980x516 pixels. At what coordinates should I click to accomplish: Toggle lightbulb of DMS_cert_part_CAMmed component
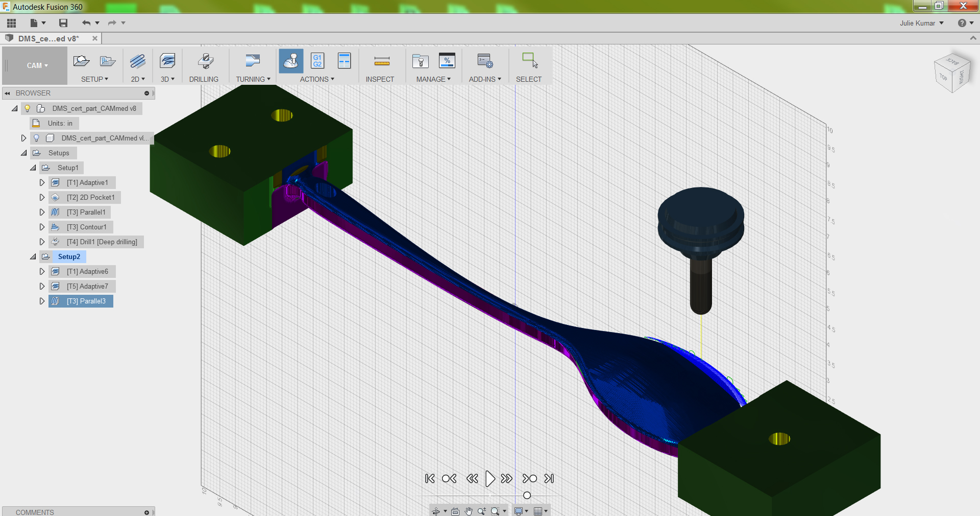pos(37,138)
